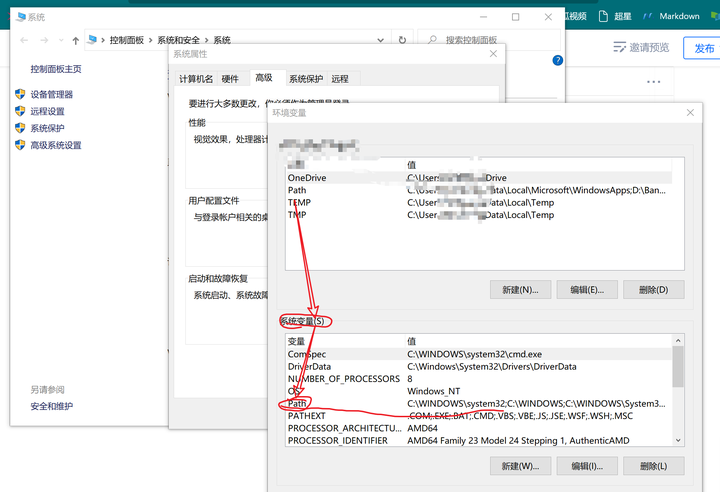The width and height of the screenshot is (720, 492).
Task: Click 编辑(I)... for system variables
Action: click(587, 466)
